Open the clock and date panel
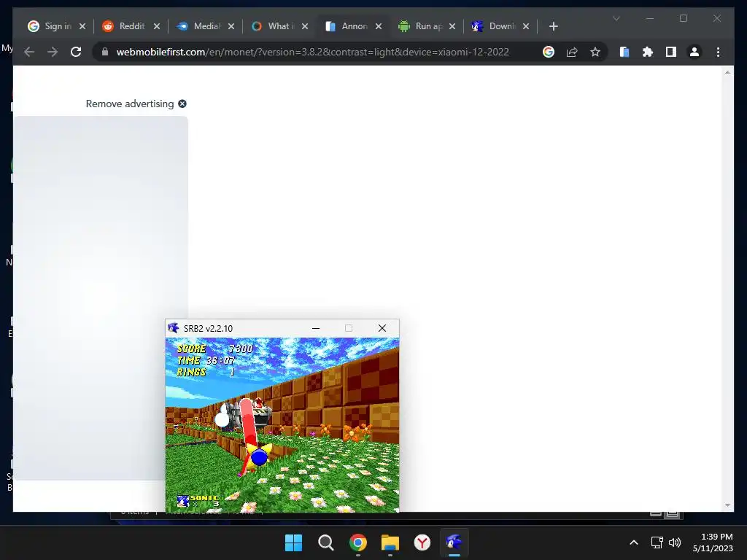Image resolution: width=747 pixels, height=560 pixels. pos(713,542)
